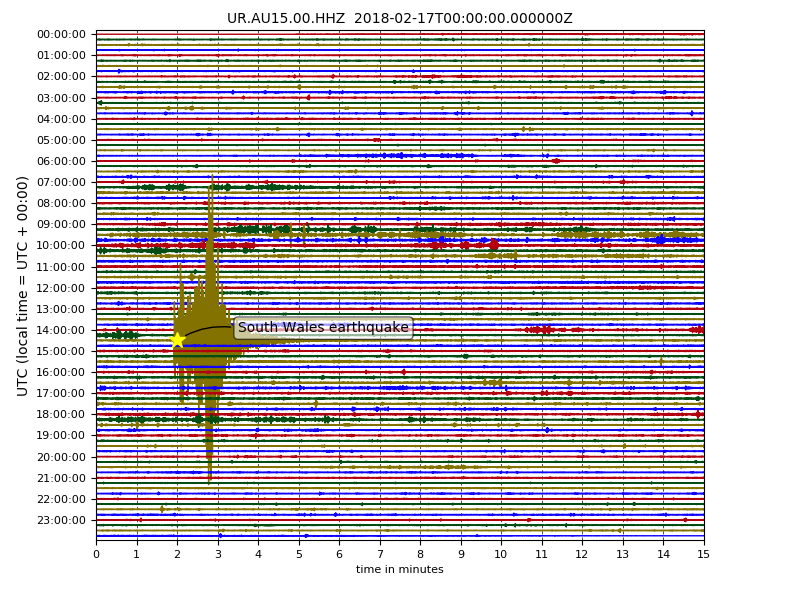Click the 03:00:00 time tick label
The width and height of the screenshot is (800, 600).
[61, 98]
